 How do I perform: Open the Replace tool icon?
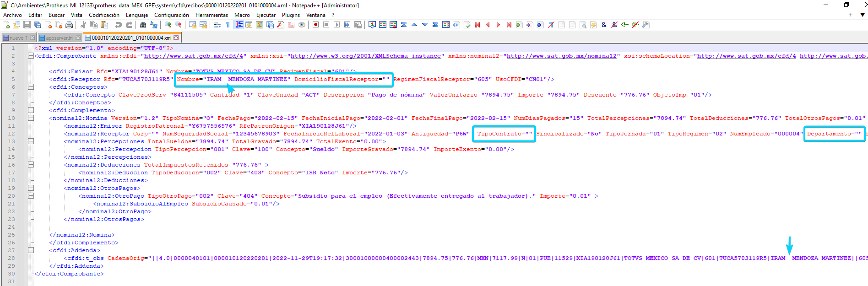coord(154,25)
